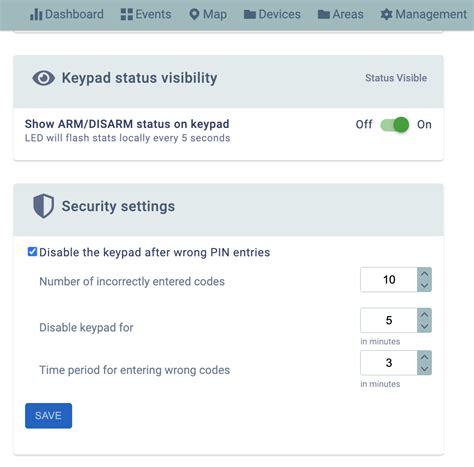Increase number of incorrectly entered codes
The width and height of the screenshot is (474, 467).
424,274
